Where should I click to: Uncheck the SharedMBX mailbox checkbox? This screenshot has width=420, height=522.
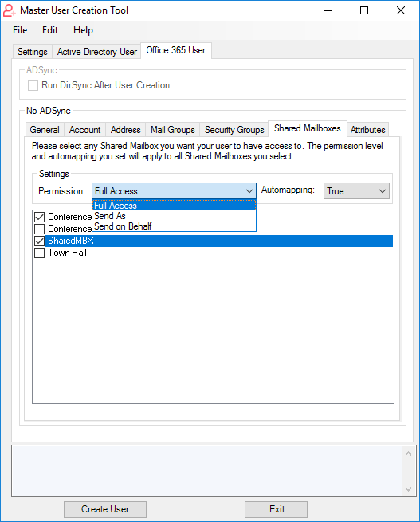pos(39,241)
